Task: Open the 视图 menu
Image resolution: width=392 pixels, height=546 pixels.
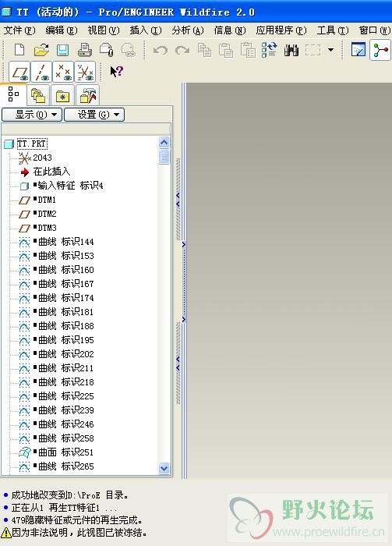Action: point(104,30)
